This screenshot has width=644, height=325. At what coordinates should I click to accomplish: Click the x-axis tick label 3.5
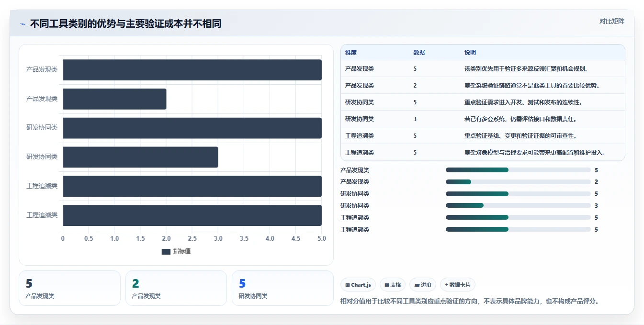(x=244, y=238)
